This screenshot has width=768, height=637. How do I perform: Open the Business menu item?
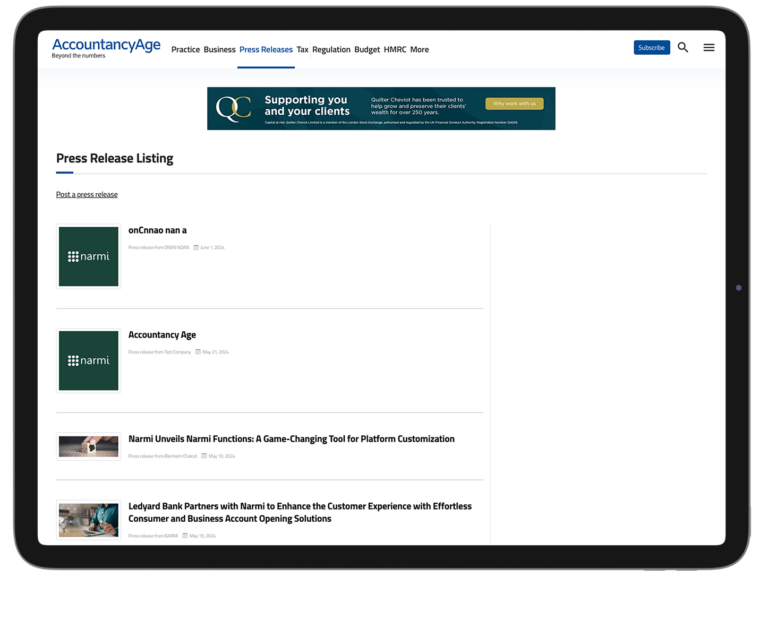click(x=219, y=49)
